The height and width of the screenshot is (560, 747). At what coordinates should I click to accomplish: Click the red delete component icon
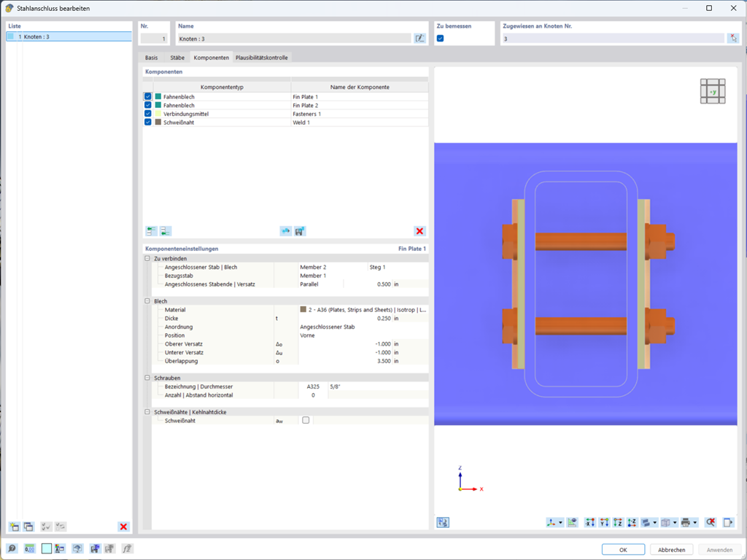[x=419, y=231]
